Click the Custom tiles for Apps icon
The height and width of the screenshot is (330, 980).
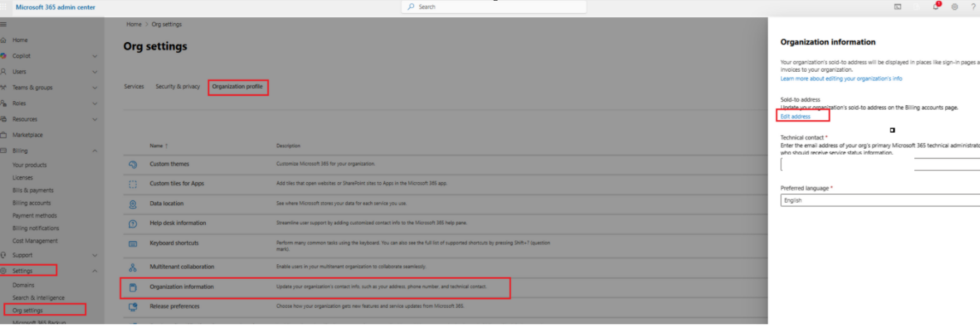[133, 184]
